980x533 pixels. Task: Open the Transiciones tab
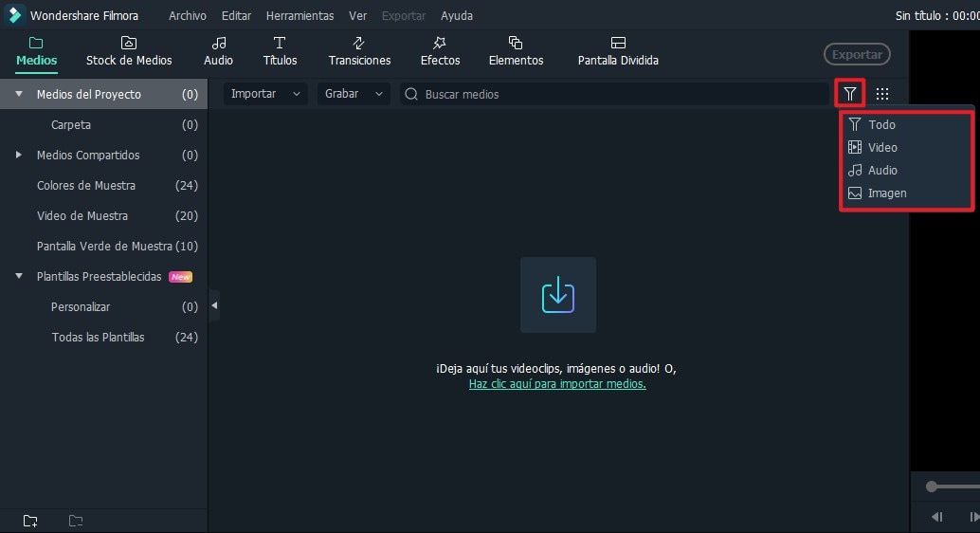click(359, 52)
